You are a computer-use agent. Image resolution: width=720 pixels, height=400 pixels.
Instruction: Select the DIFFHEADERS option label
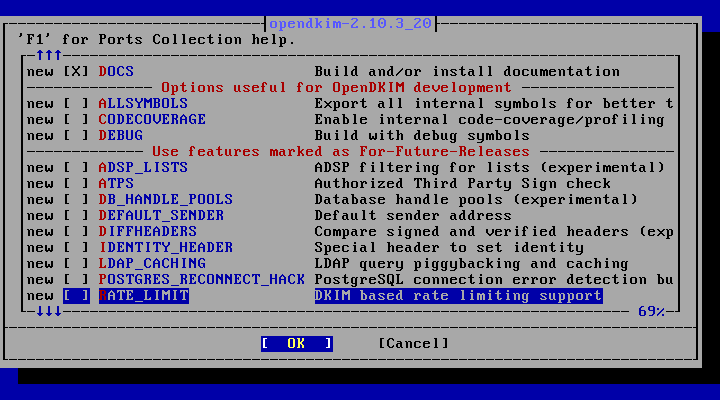click(x=148, y=232)
